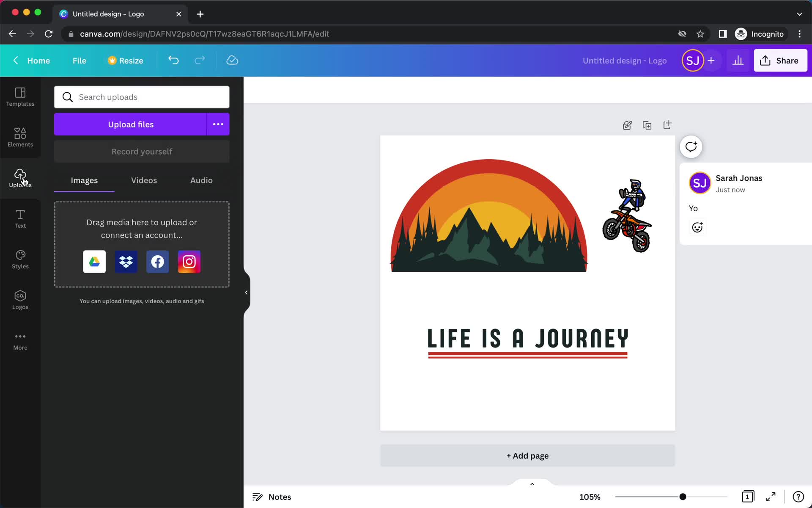Hide the left sidebar panel
Viewport: 812px width, 508px height.
pyautogui.click(x=246, y=291)
